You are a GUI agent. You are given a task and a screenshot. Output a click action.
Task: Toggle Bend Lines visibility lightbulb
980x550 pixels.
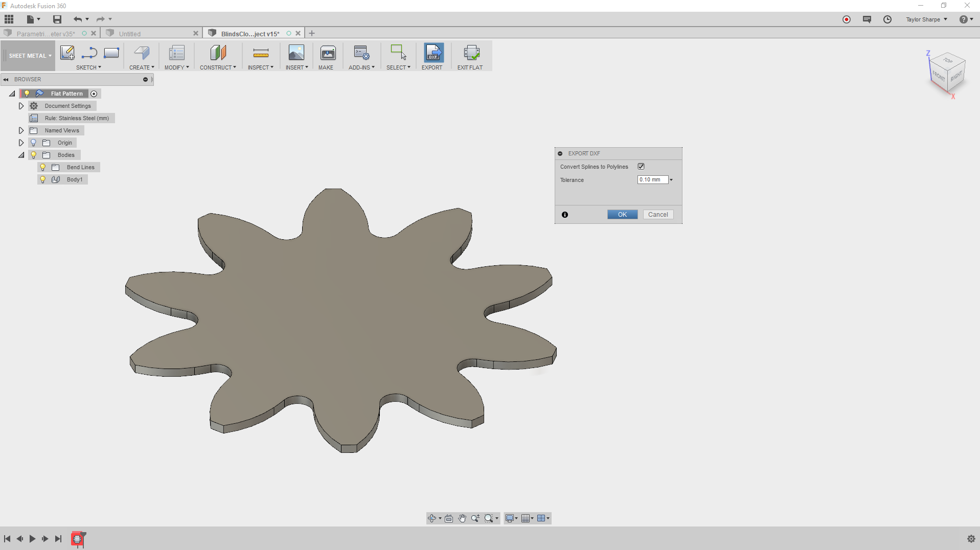click(43, 167)
